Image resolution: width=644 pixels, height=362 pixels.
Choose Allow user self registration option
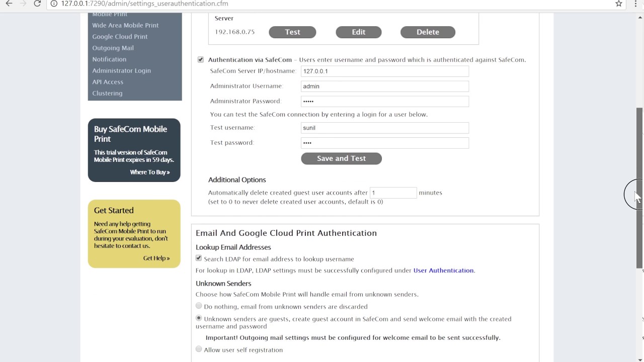[x=199, y=349]
